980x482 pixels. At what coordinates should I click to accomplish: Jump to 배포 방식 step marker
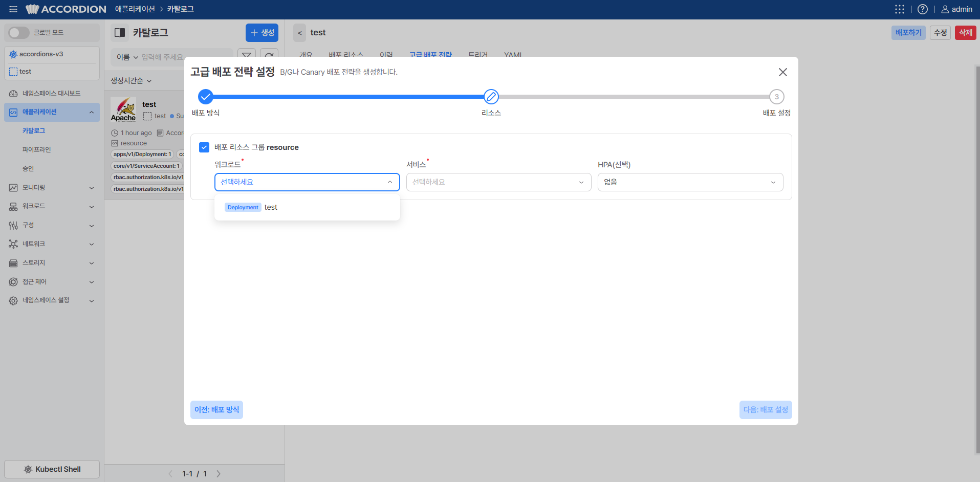206,97
